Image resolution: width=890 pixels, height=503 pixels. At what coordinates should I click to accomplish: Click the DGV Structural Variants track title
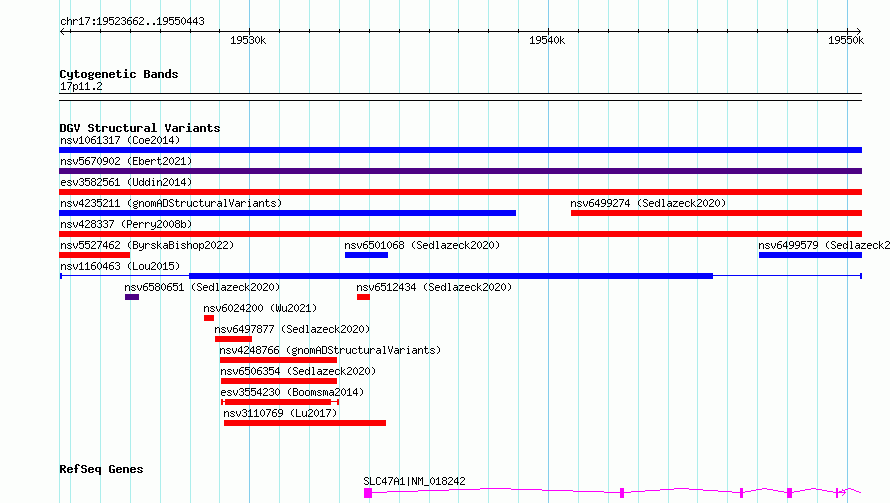pos(140,128)
